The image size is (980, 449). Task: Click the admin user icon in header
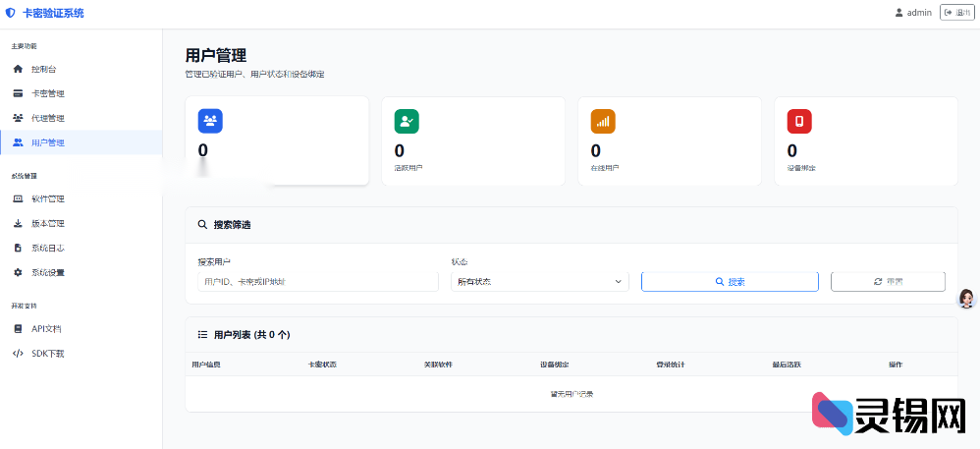pyautogui.click(x=898, y=13)
